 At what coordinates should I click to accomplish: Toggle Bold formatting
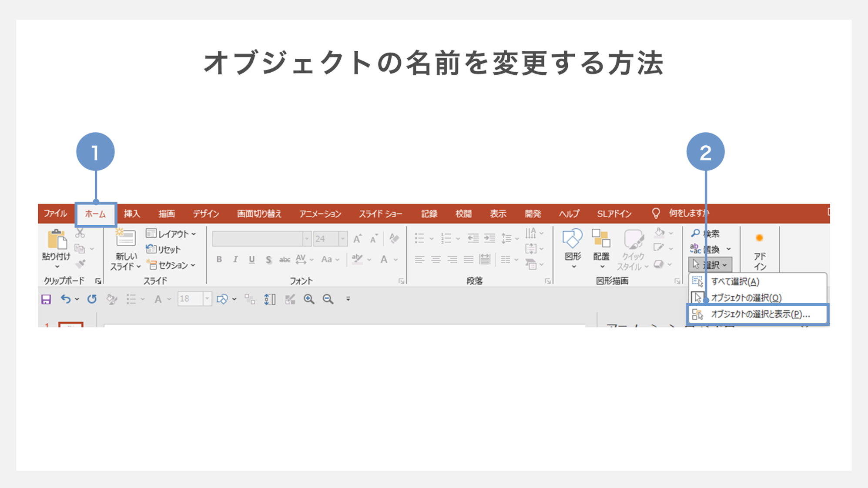tap(219, 260)
